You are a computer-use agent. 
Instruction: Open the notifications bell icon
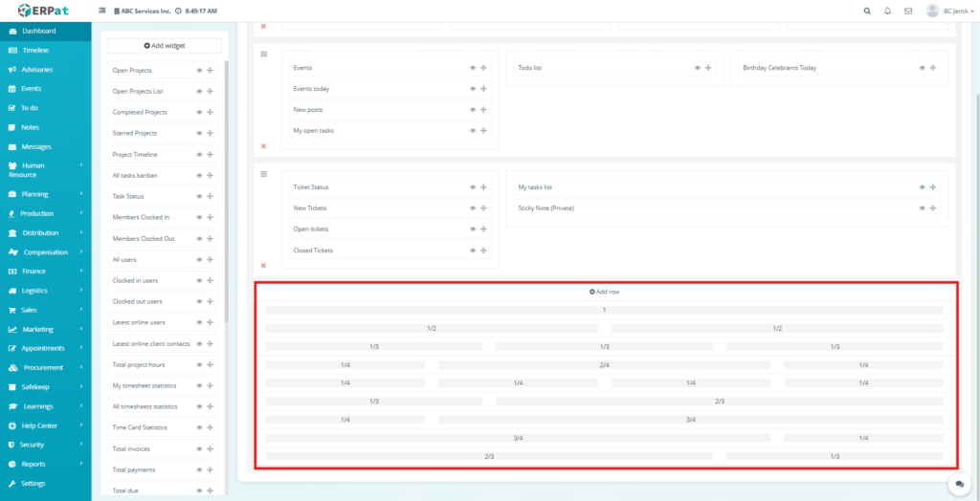(x=887, y=11)
